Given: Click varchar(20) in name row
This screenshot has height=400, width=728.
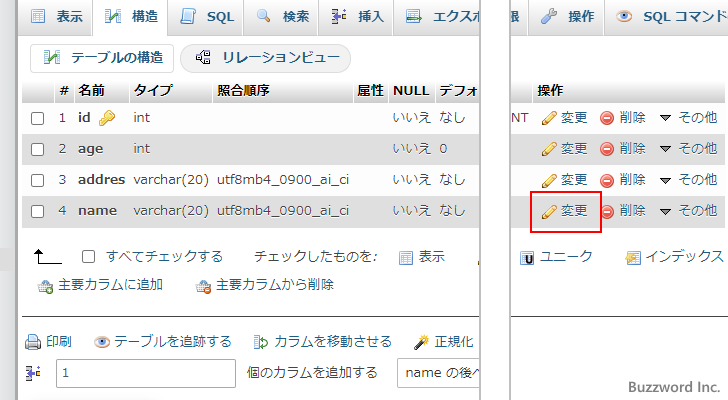Looking at the screenshot, I should [x=171, y=211].
